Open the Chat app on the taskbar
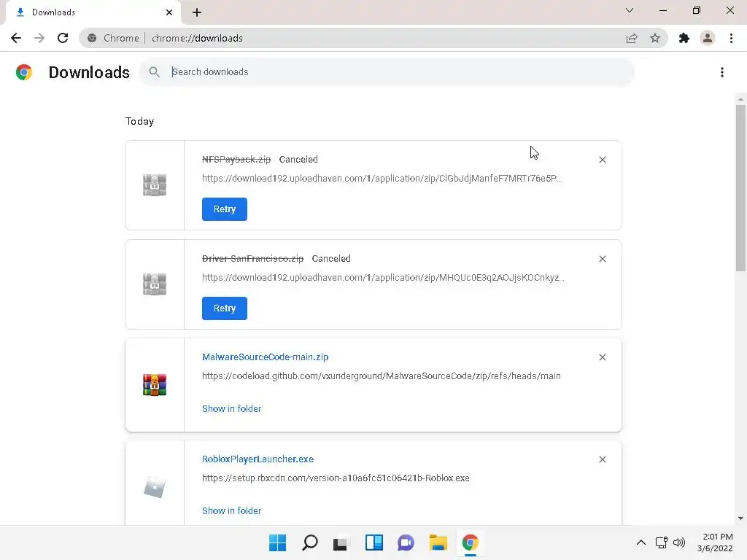This screenshot has width=747, height=560. (x=406, y=542)
